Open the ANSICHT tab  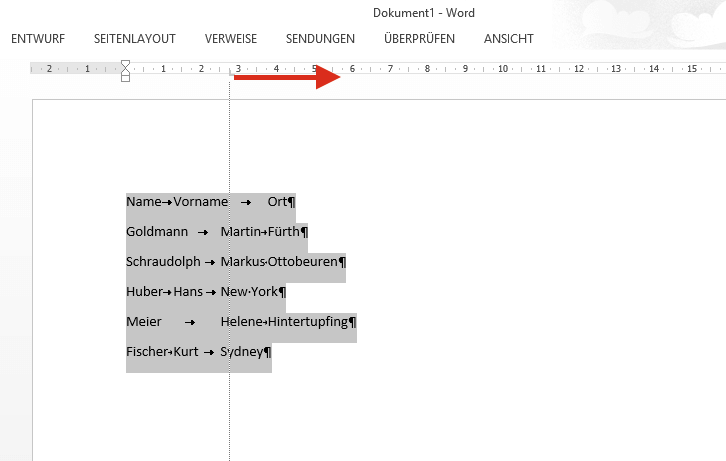point(509,39)
